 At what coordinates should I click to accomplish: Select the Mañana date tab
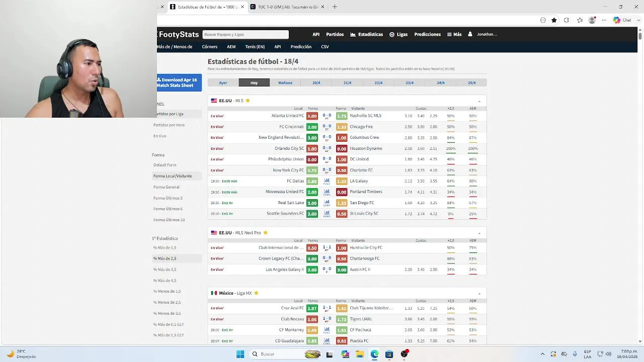285,82
